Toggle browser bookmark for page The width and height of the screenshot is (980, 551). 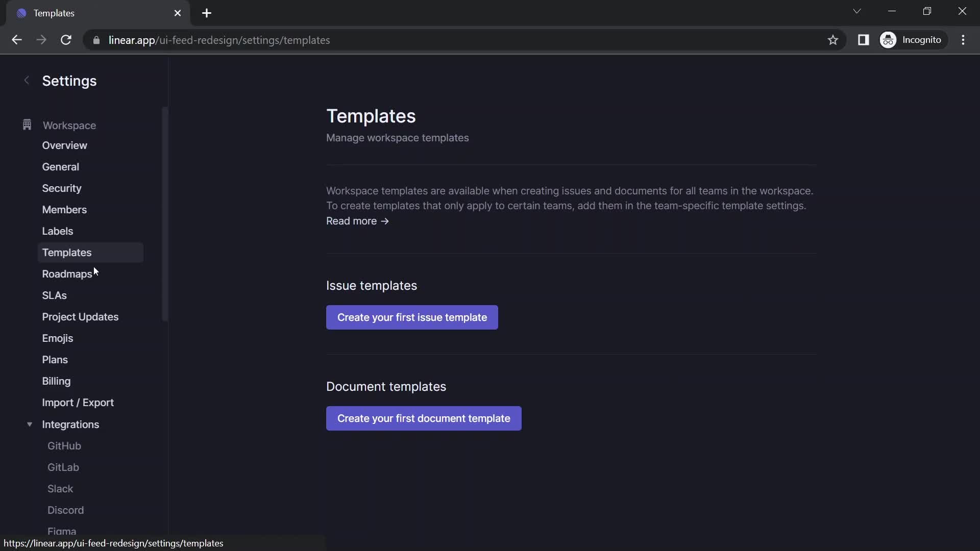(x=832, y=40)
